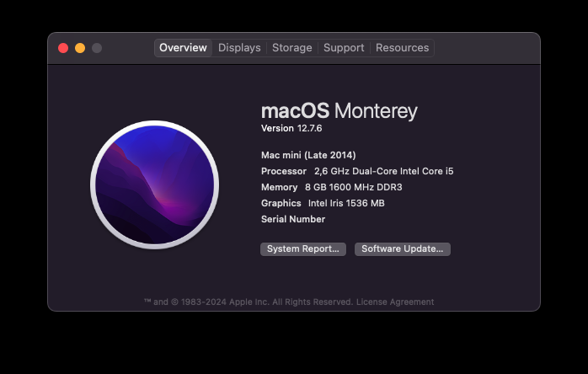Click the Memory 8 GB info line

coord(331,187)
